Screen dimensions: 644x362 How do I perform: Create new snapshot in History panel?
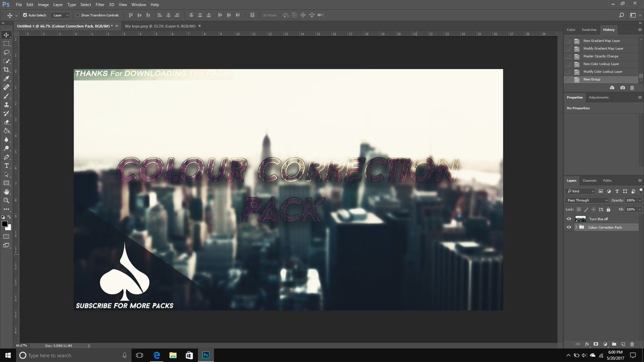pos(622,87)
